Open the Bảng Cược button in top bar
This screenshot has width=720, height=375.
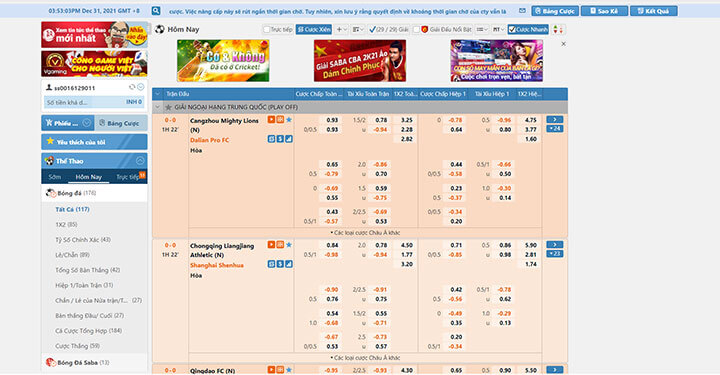coord(555,11)
